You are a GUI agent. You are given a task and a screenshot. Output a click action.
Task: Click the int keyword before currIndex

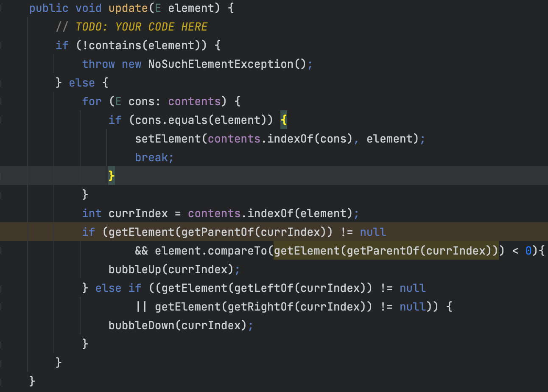click(92, 213)
